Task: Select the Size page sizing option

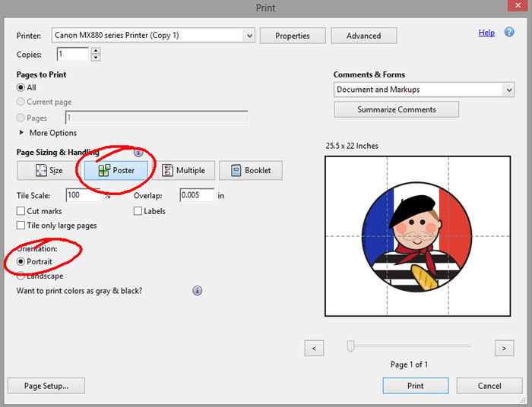Action: click(47, 170)
